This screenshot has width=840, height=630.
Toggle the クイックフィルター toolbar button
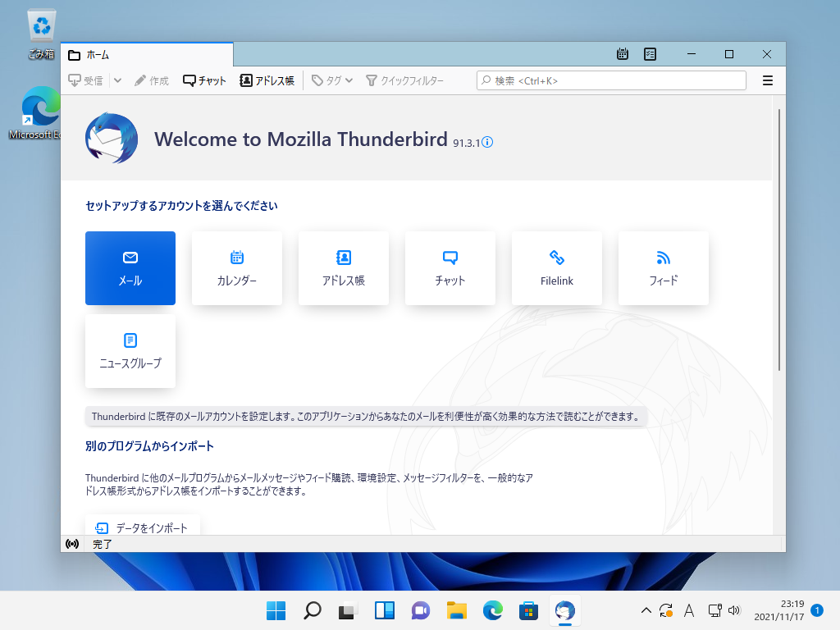(x=404, y=80)
